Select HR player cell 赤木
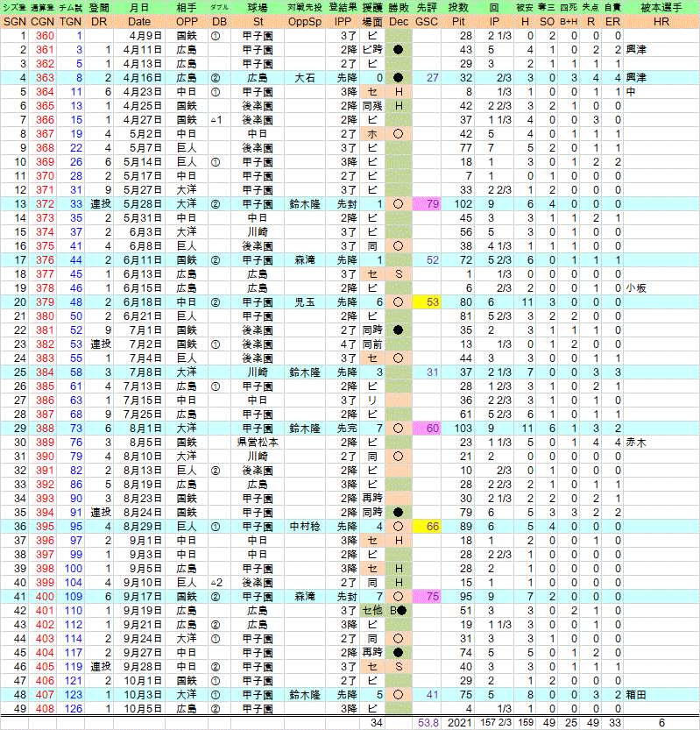700x730 pixels. click(x=636, y=443)
